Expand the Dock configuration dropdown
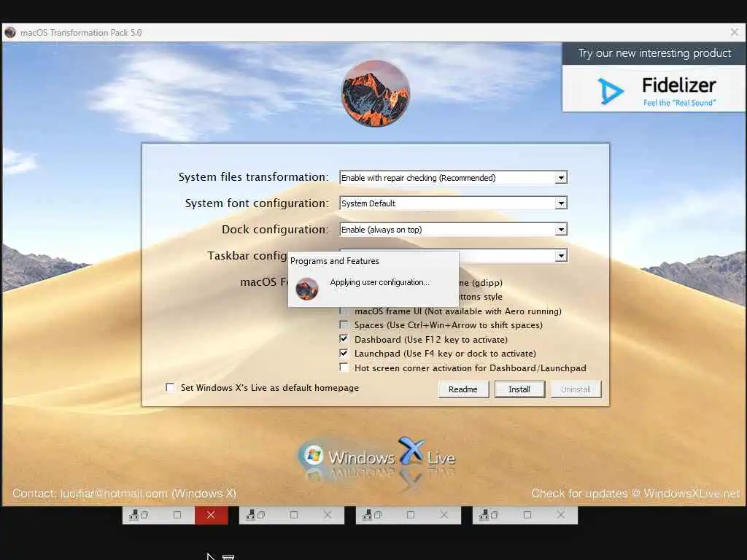 453,230
